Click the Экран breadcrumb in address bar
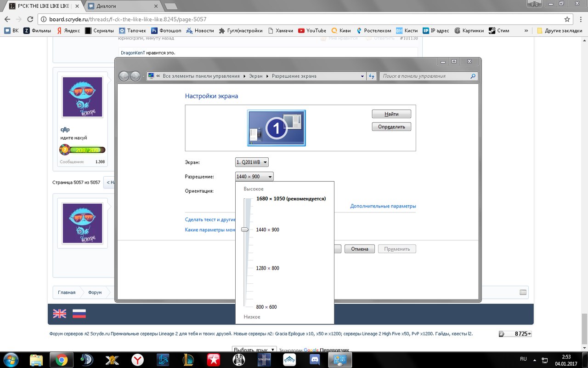Screen dimensions: 588x368 (x=256, y=76)
